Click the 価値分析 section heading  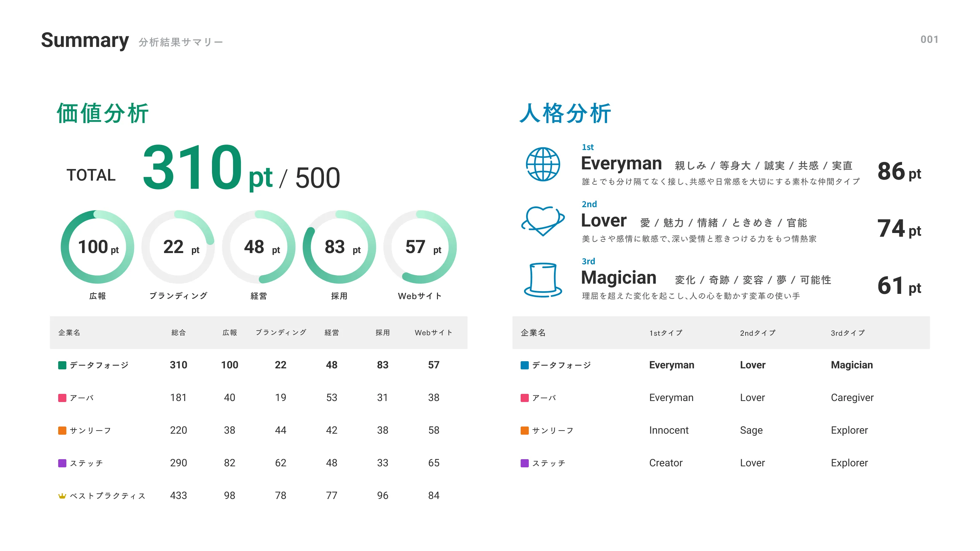tap(103, 113)
